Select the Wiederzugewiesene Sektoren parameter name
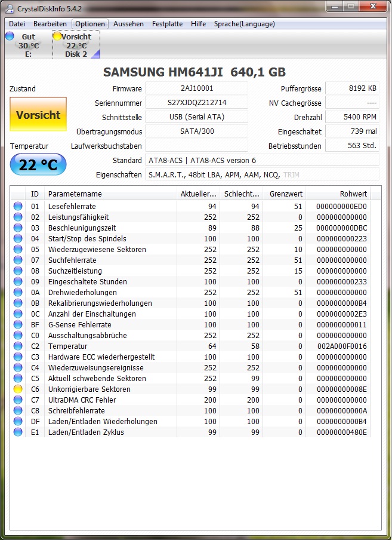Viewport: 392px width, 540px height. coord(97,249)
